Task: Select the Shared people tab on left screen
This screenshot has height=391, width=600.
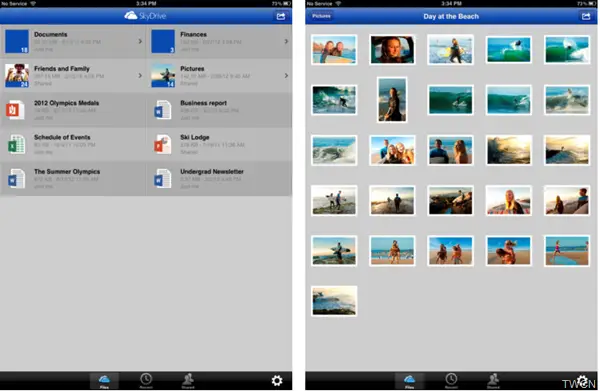Action: [188, 381]
